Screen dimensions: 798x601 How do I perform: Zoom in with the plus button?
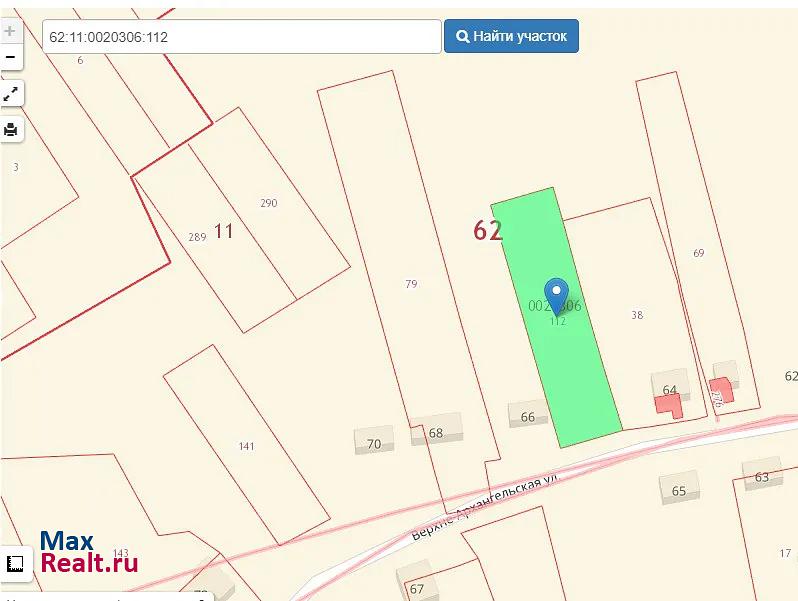click(x=11, y=31)
